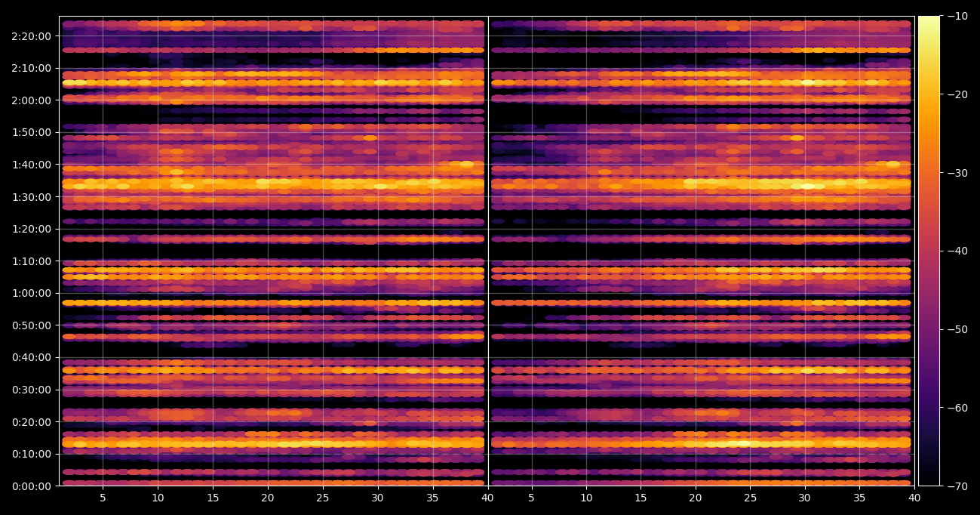Click the 0:00:00 y-axis tick label
The width and height of the screenshot is (980, 515).
[32, 486]
